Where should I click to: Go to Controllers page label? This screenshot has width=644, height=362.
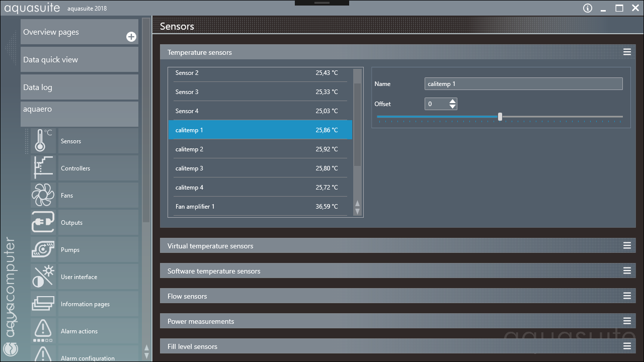[75, 168]
